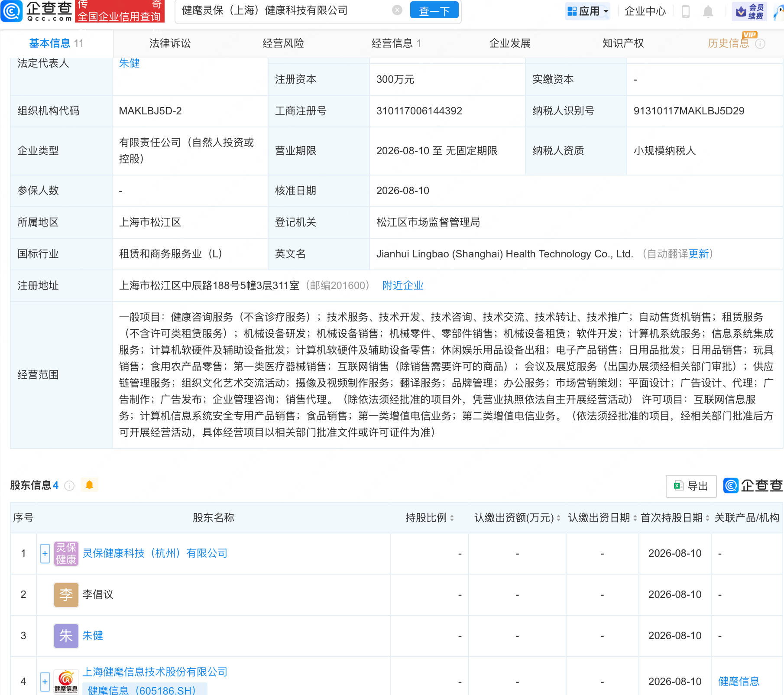Export shareholder list with 导出 button

691,486
